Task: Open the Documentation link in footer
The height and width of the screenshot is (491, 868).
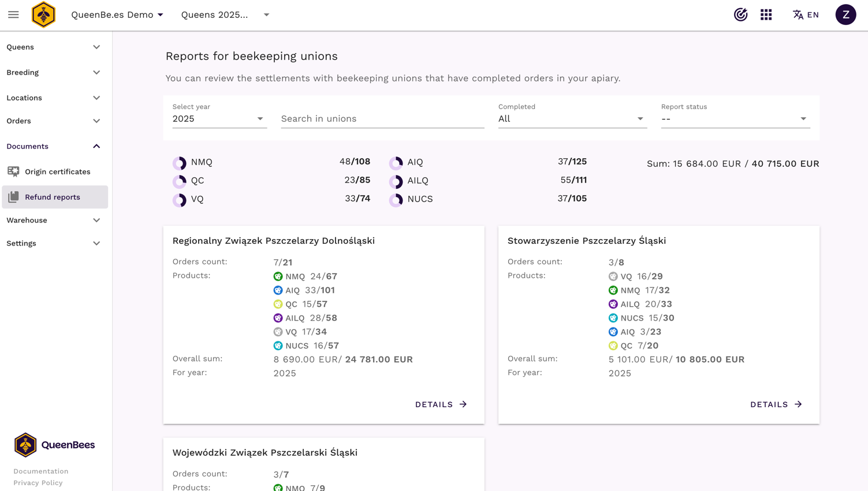Action: [x=41, y=471]
